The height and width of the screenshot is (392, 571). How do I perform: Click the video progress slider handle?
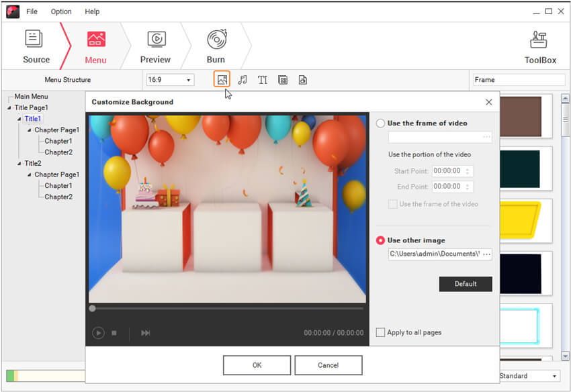[x=91, y=307]
